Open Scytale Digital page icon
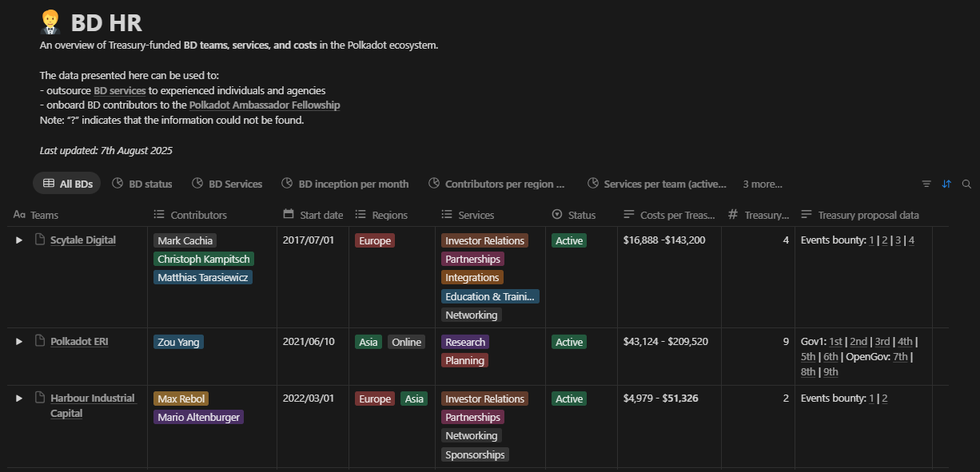 tap(40, 240)
